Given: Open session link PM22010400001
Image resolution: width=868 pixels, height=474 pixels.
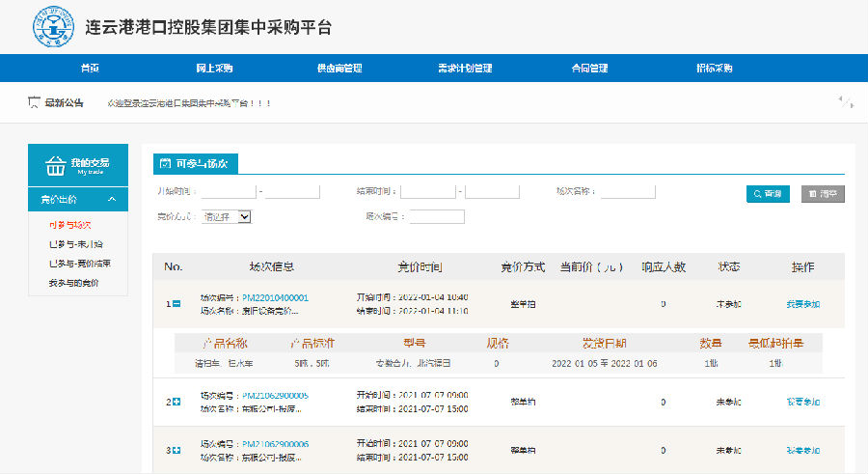Looking at the screenshot, I should 275,297.
